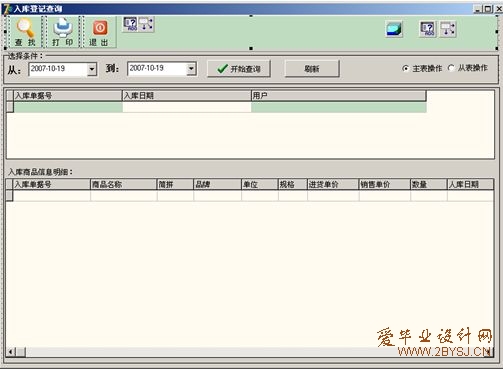The width and height of the screenshot is (503, 370).
Task: Click the 销售单价 column header
Action: pos(385,184)
